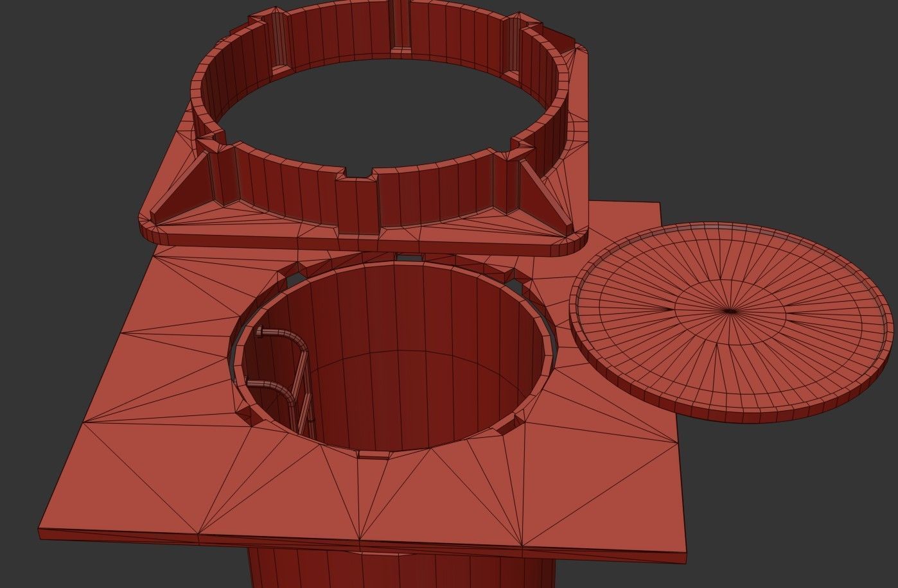Screen dimensions: 898x588
Task: Select the floating ring frame with rounded plate
Action: coord(363,128)
